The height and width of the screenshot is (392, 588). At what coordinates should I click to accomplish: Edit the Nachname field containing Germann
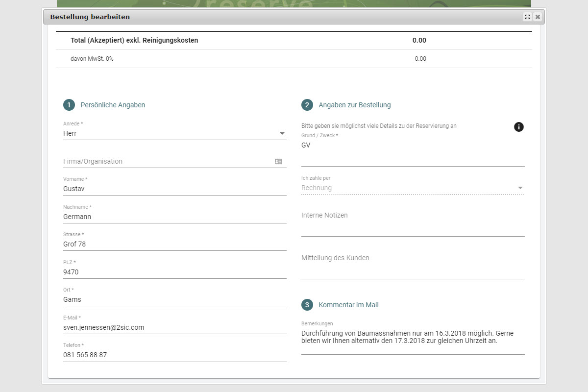coord(174,217)
